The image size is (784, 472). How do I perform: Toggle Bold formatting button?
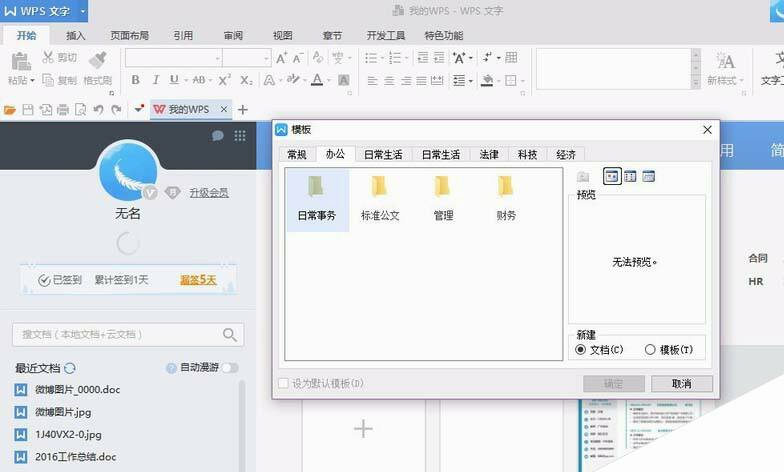136,80
